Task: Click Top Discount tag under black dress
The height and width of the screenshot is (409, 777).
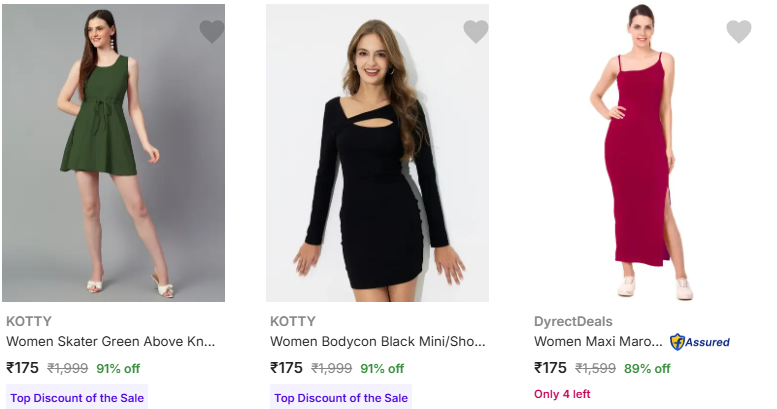Action: pos(341,398)
